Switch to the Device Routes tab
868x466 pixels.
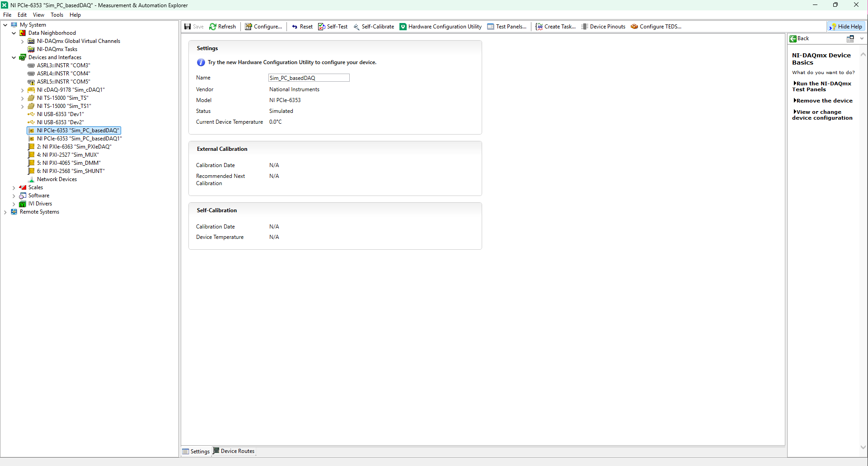234,451
